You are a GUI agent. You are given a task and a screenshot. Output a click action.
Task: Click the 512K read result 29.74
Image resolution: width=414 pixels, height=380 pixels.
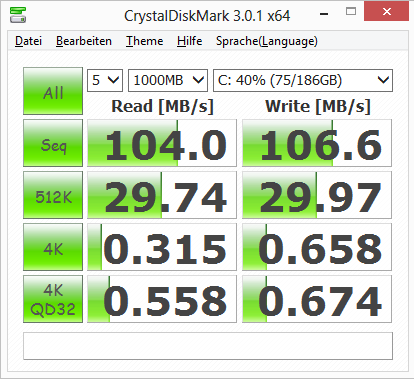tap(162, 195)
